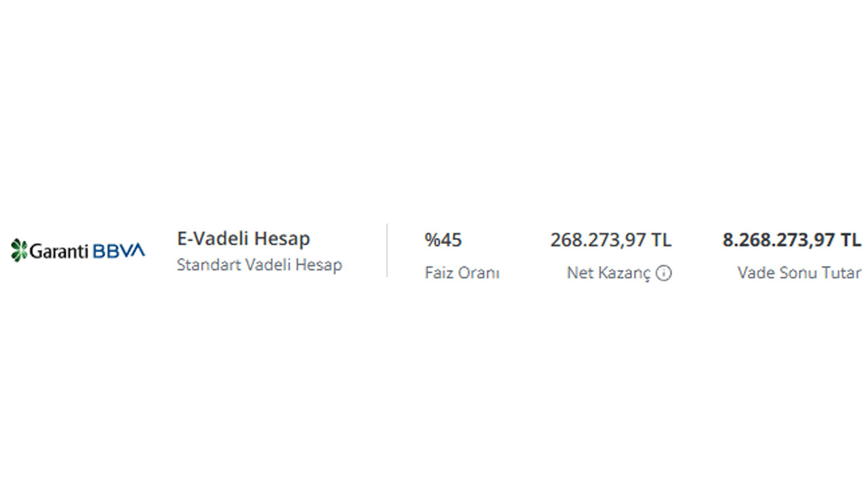The width and height of the screenshot is (868, 488).
Task: Select the Standart Vadeli Hesap subtitle
Action: tap(259, 265)
